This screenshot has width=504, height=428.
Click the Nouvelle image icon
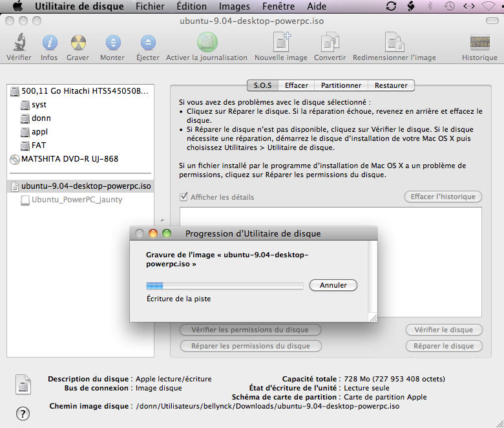pyautogui.click(x=282, y=42)
